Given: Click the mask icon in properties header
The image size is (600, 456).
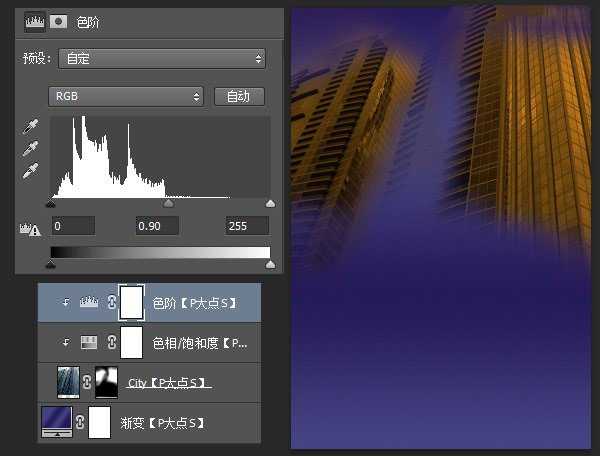Looking at the screenshot, I should (60, 21).
